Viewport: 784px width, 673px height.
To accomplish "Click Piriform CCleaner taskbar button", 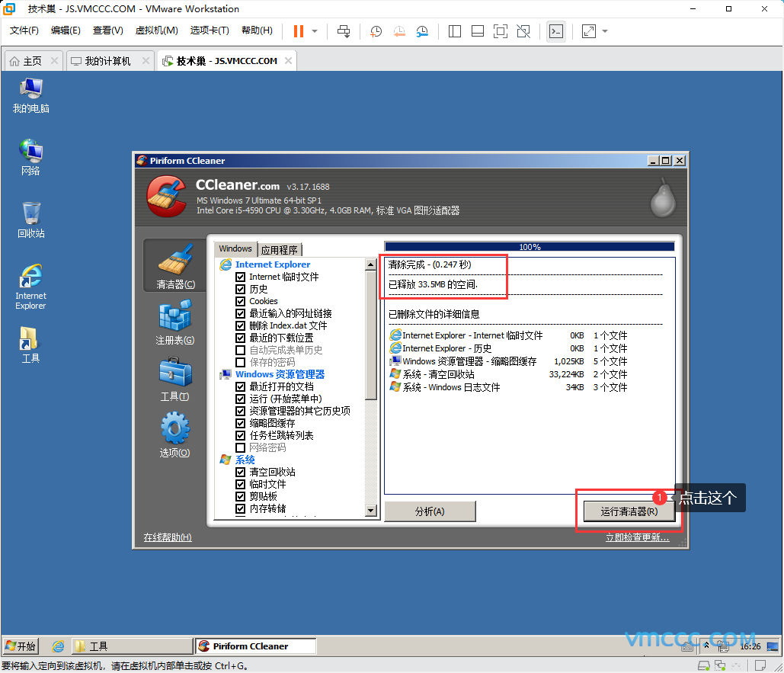I will pyautogui.click(x=256, y=646).
